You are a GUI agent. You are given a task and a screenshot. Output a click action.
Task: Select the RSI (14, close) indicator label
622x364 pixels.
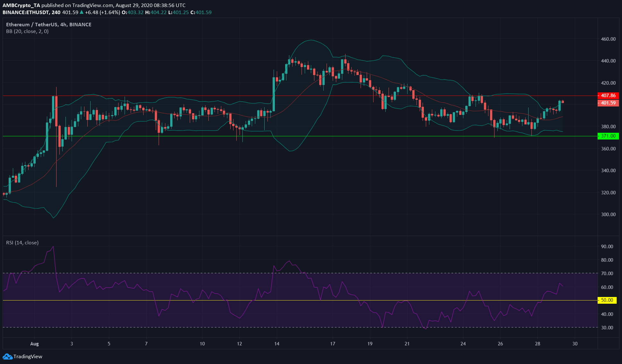pyautogui.click(x=22, y=243)
